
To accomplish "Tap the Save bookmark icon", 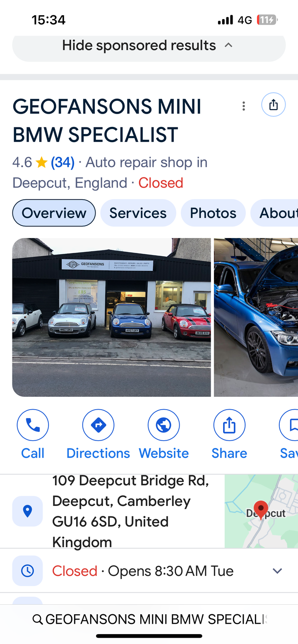I will tap(291, 425).
